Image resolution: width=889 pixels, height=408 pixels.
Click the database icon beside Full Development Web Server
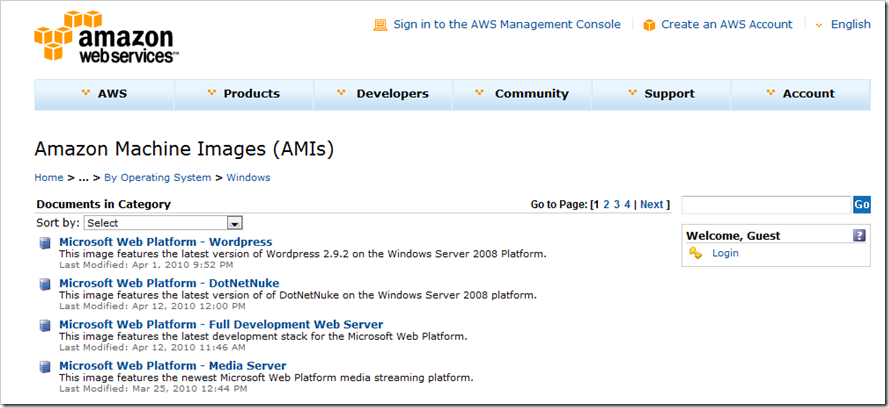coord(45,326)
